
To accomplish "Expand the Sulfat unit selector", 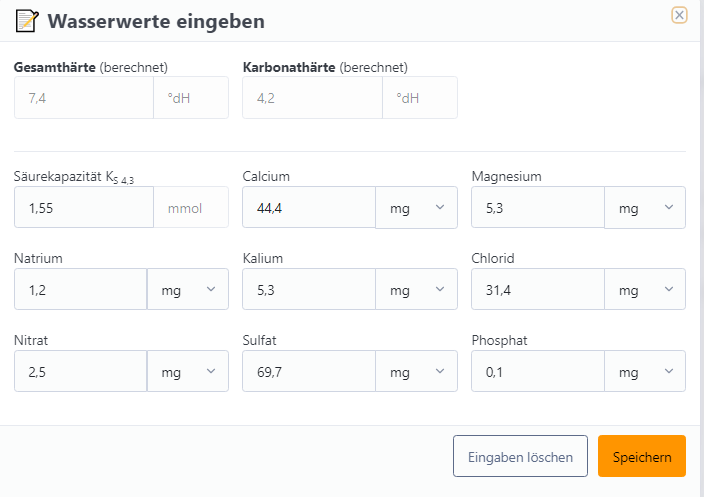I will point(416,371).
